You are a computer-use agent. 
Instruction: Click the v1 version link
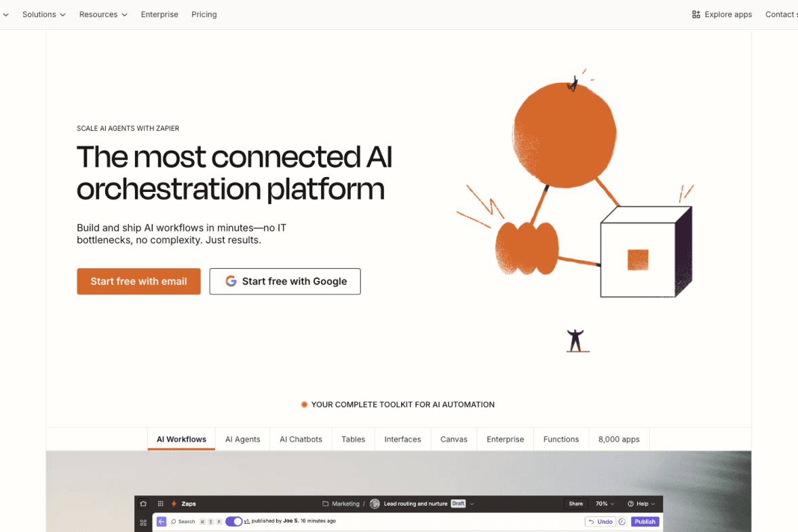(x=247, y=520)
